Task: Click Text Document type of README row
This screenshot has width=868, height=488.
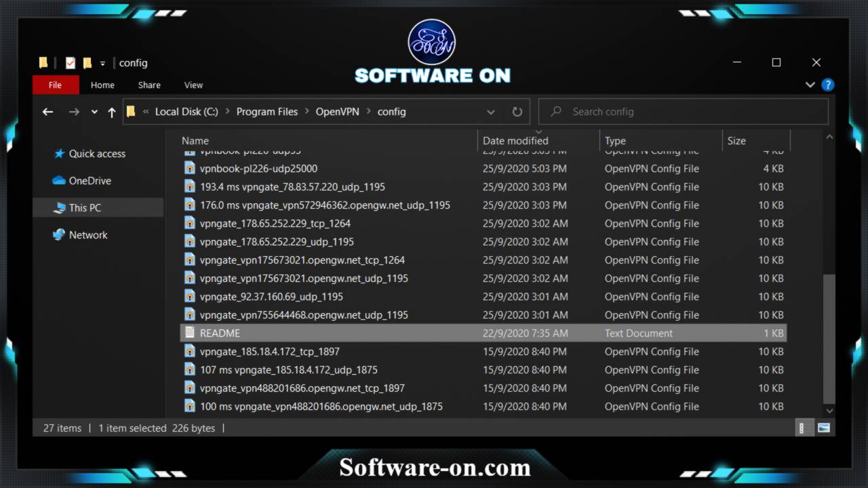Action: (639, 333)
